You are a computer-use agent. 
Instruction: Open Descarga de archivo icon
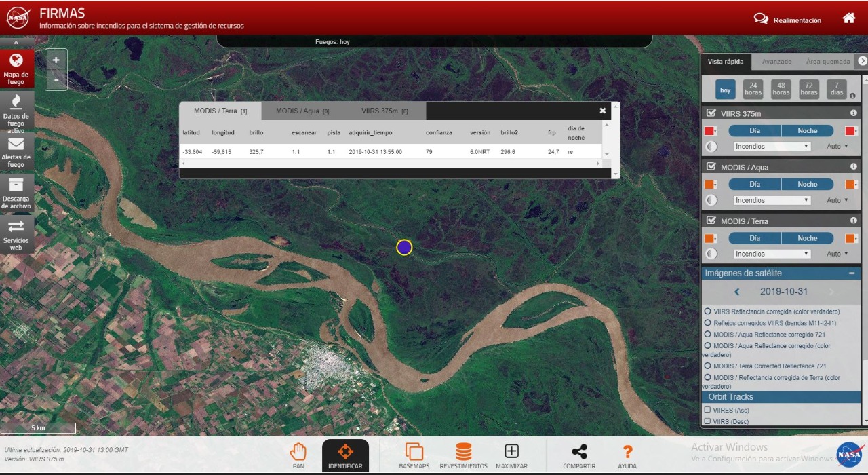point(16,193)
